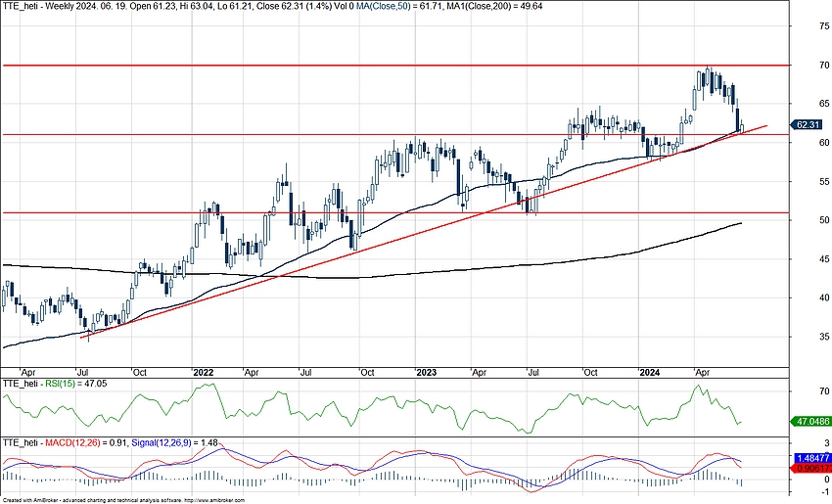The image size is (832, 504).
Task: Click the 2022 year label on time axis
Action: [204, 373]
